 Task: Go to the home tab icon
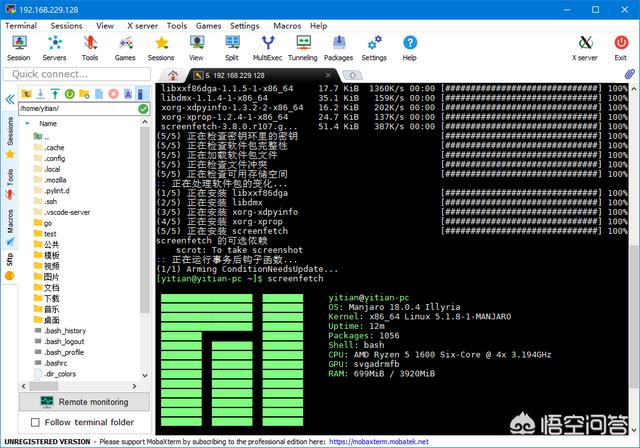(x=173, y=75)
